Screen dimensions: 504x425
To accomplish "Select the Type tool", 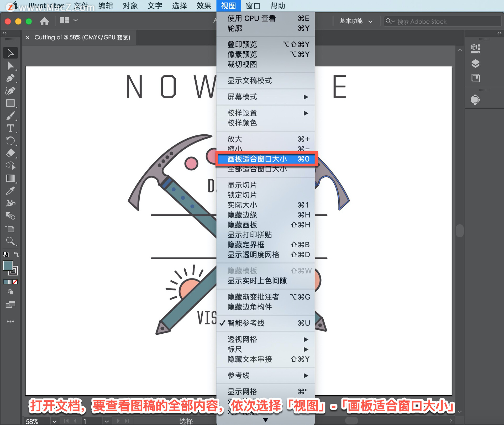I will (x=10, y=128).
